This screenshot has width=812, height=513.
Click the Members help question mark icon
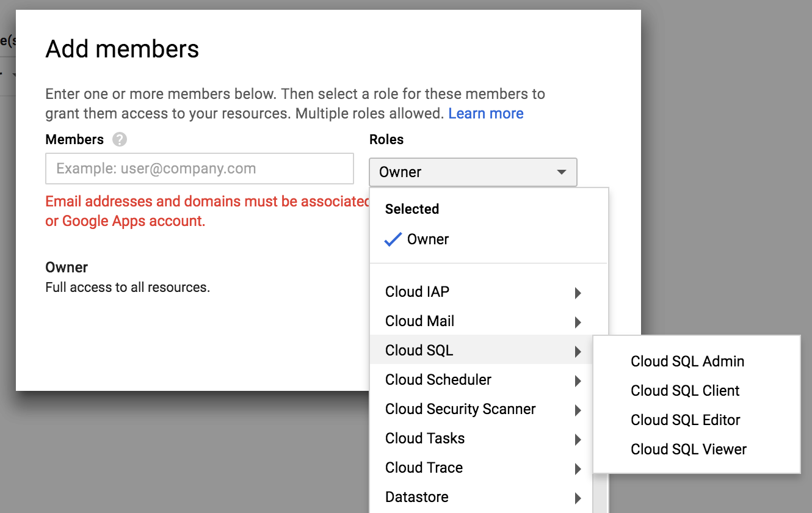click(x=120, y=140)
